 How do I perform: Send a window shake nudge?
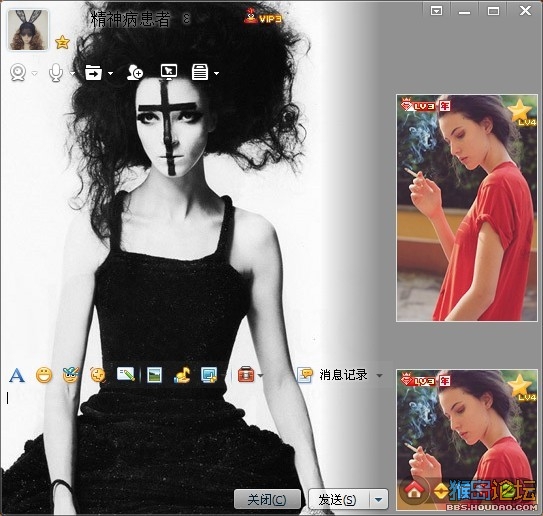pos(98,375)
